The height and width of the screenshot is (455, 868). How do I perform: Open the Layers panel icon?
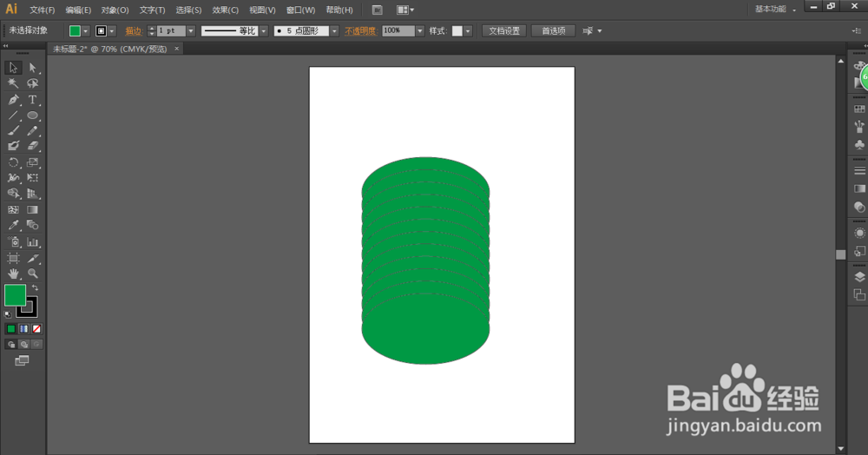coord(859,277)
